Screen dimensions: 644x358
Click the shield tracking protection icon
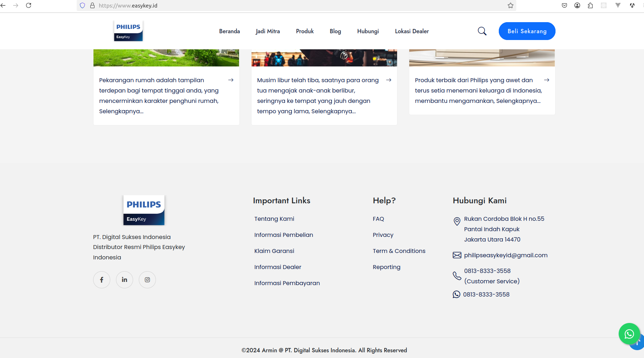pyautogui.click(x=82, y=5)
